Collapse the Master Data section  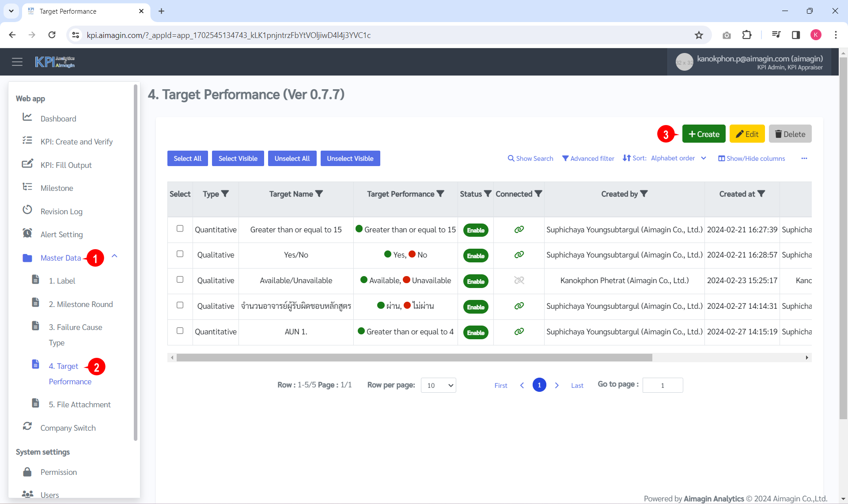click(x=115, y=256)
